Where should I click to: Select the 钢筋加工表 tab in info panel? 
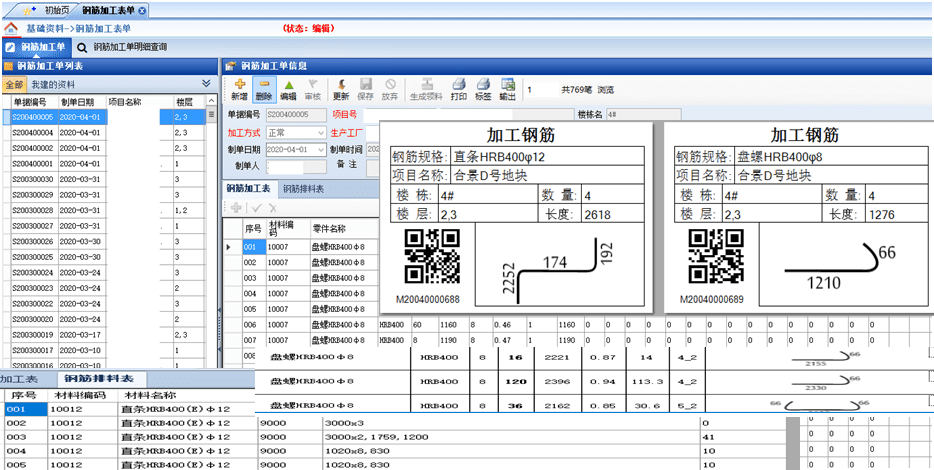(247, 189)
